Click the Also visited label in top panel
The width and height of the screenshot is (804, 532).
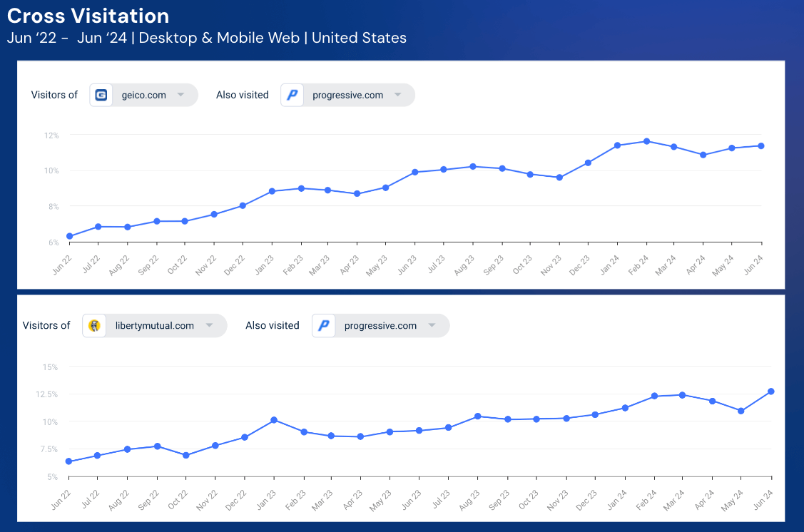[243, 94]
